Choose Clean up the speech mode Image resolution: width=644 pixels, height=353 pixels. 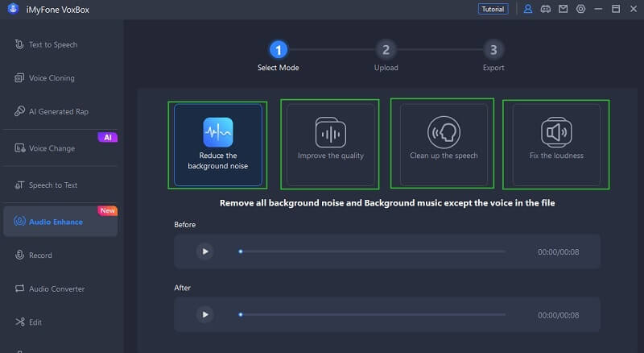pos(444,145)
